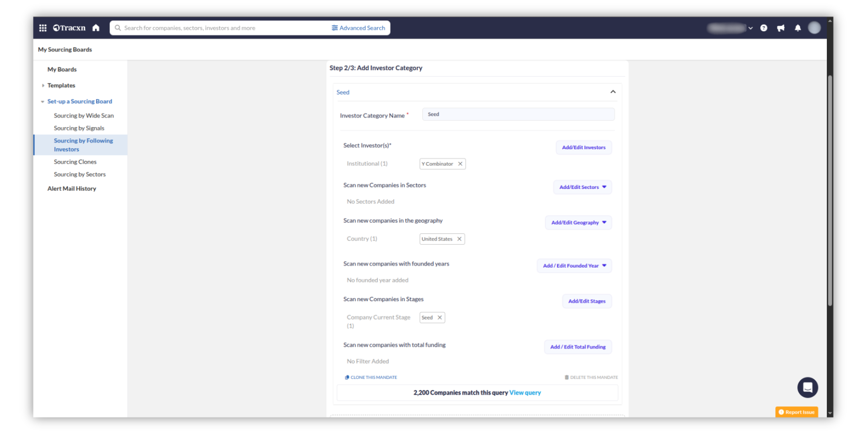Open the chat support widget

point(807,387)
